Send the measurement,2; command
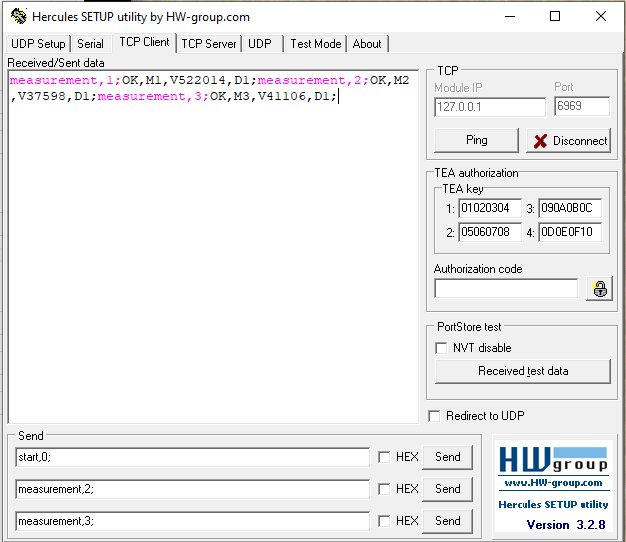 pos(448,489)
